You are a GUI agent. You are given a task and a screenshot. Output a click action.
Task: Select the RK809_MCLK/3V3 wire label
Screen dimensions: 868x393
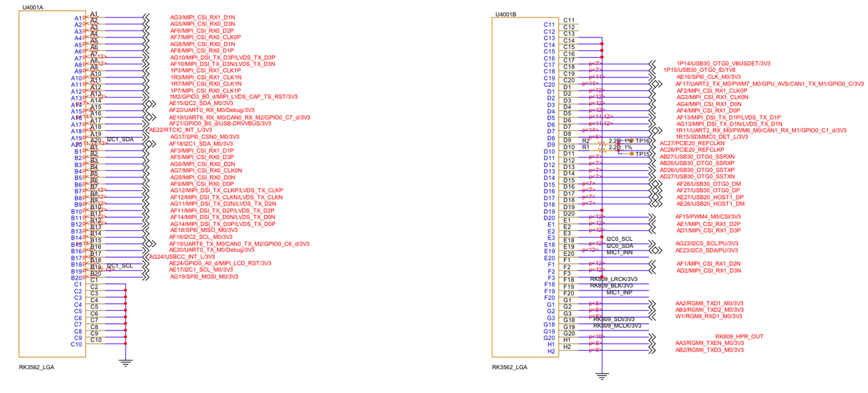(617, 326)
